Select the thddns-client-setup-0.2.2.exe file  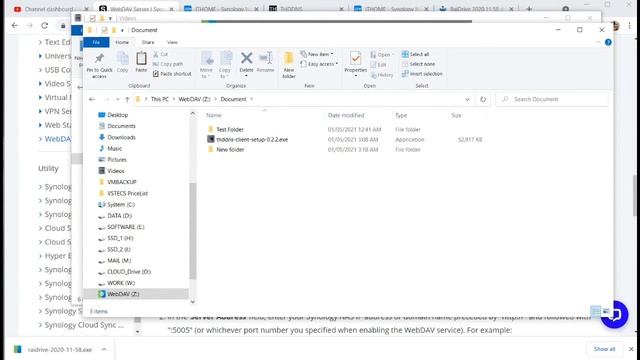[252, 140]
